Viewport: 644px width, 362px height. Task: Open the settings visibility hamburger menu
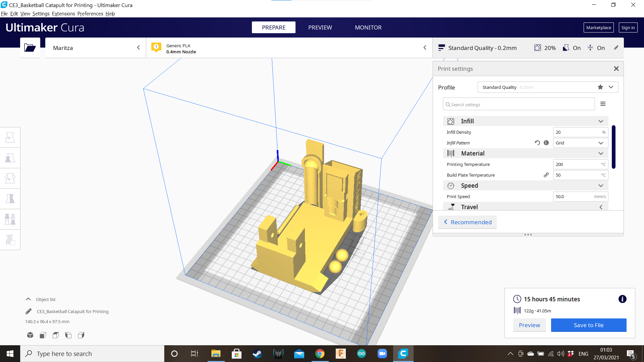tap(603, 104)
